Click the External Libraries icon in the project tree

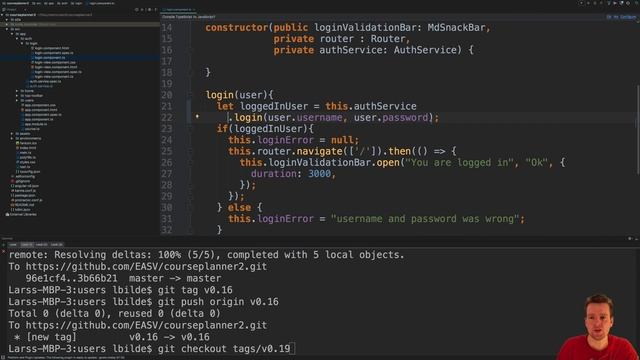click(x=7, y=214)
